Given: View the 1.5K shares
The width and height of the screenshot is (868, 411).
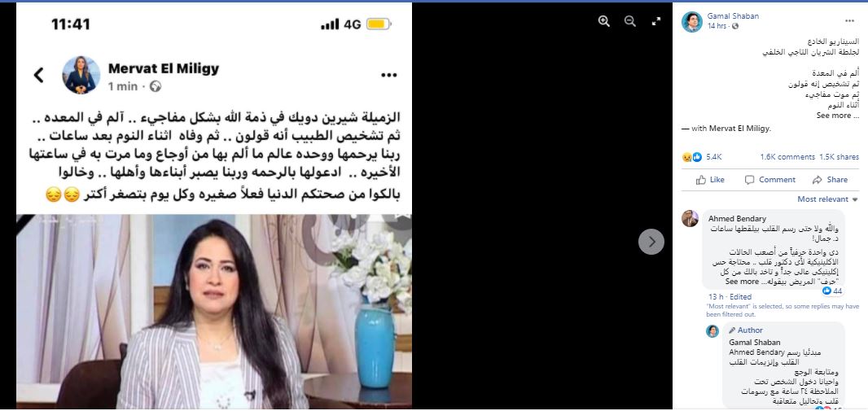Looking at the screenshot, I should coord(840,157).
